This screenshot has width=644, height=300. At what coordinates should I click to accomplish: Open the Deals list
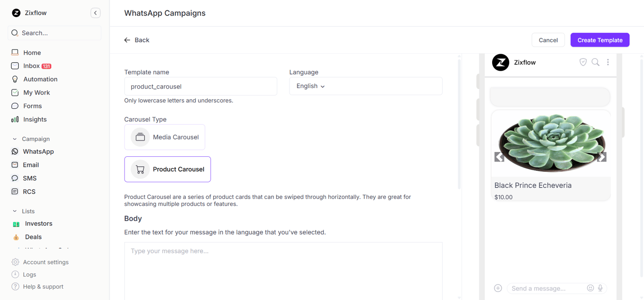tap(33, 237)
